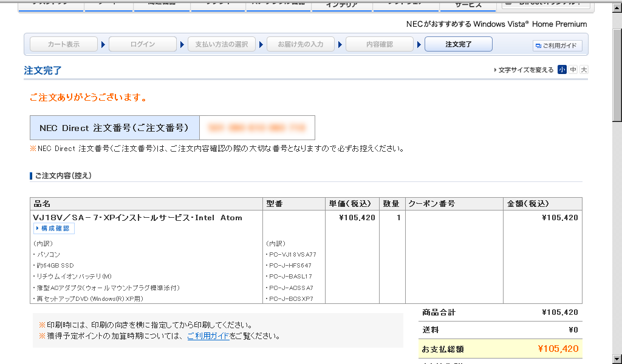The height and width of the screenshot is (364, 622).
Task: Click the Windows Vista Home Premium tagline
Action: pos(497,24)
